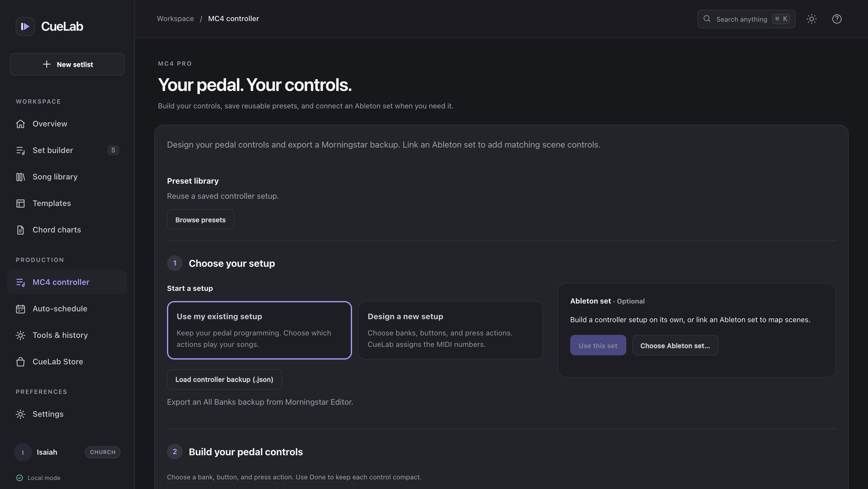Select the Design a new setup option

click(x=450, y=330)
